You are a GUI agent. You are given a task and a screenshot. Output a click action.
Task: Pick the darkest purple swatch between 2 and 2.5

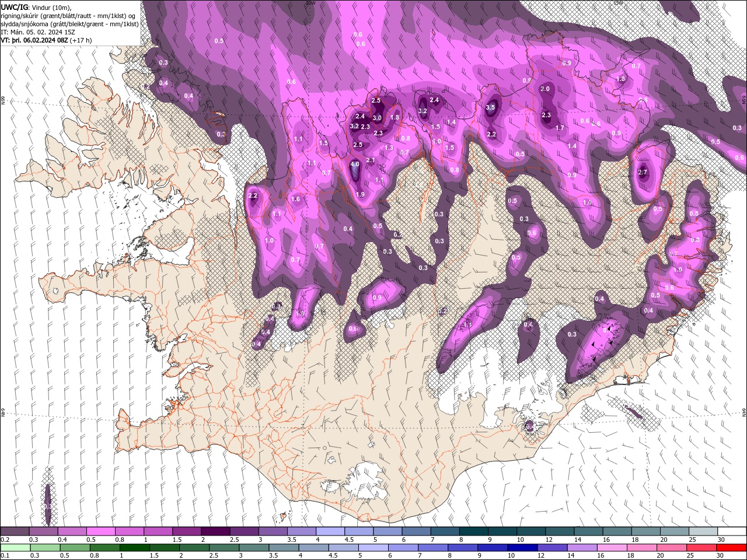point(215,531)
